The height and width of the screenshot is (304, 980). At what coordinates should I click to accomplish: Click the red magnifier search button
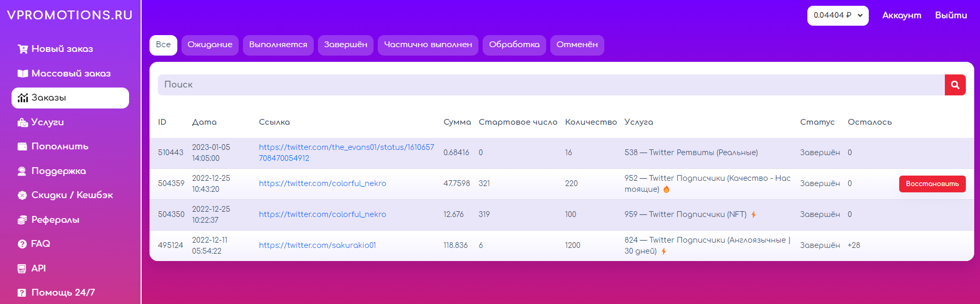(955, 85)
